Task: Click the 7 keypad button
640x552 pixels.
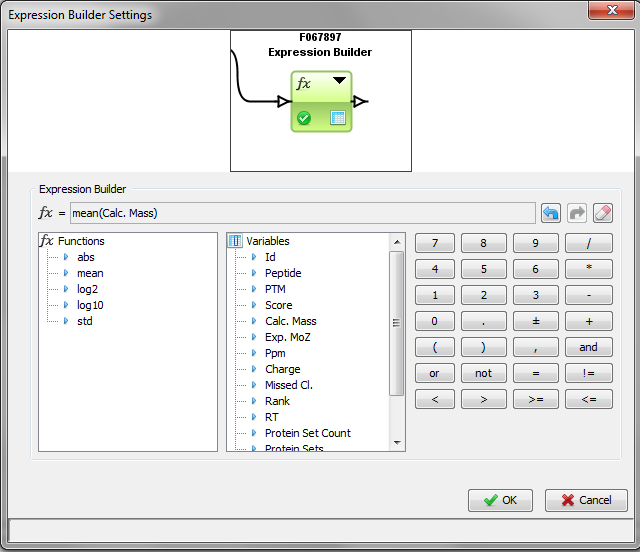Action: point(435,243)
